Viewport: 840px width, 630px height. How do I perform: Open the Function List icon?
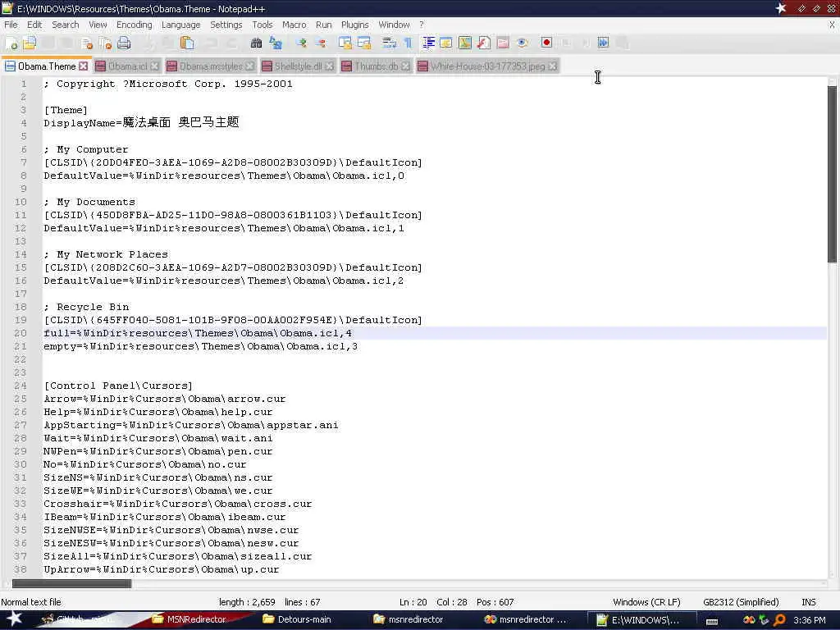click(484, 43)
